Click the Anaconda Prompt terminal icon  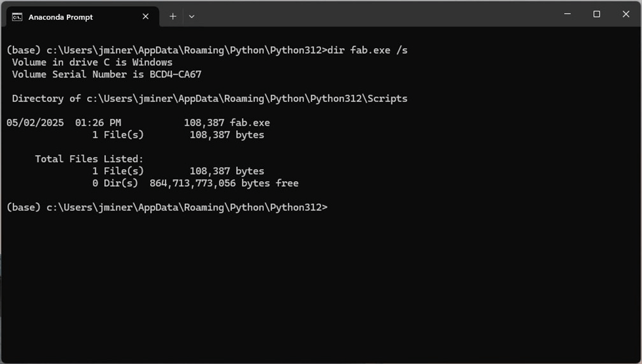(17, 17)
